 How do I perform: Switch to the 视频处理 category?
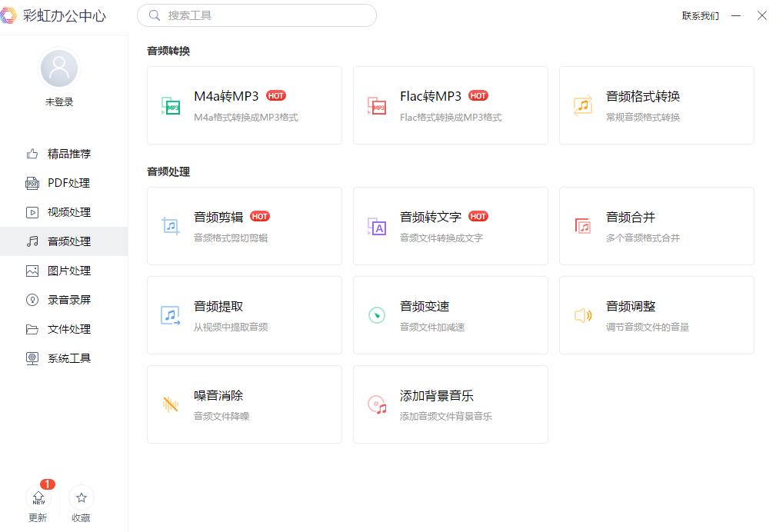[69, 212]
